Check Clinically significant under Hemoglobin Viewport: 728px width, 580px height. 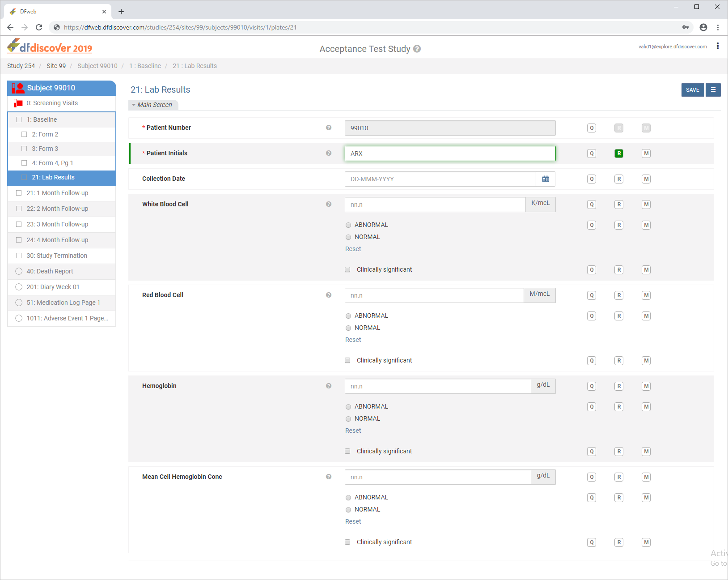click(347, 451)
